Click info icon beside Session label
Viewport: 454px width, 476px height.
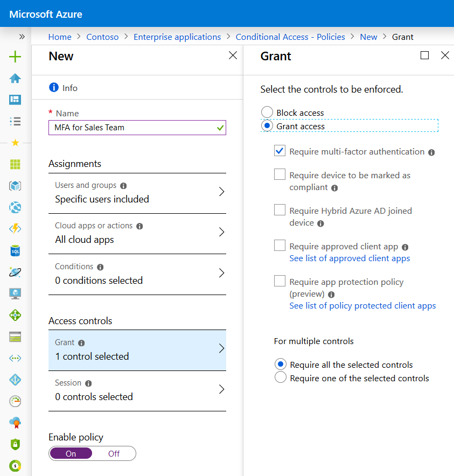tap(88, 383)
